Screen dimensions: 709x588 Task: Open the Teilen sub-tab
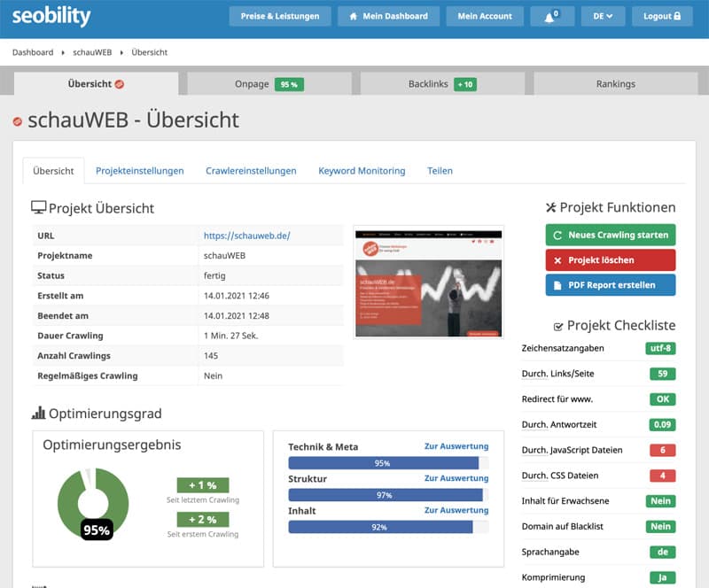(440, 171)
